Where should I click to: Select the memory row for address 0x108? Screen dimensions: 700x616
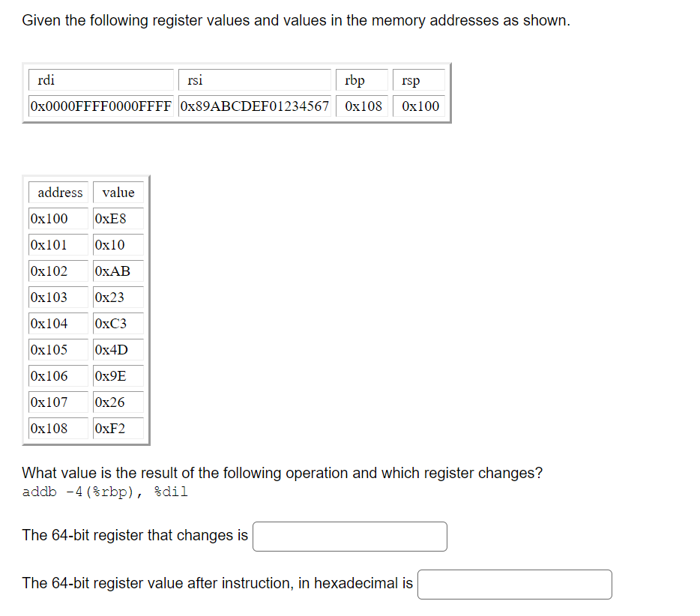[x=58, y=428]
